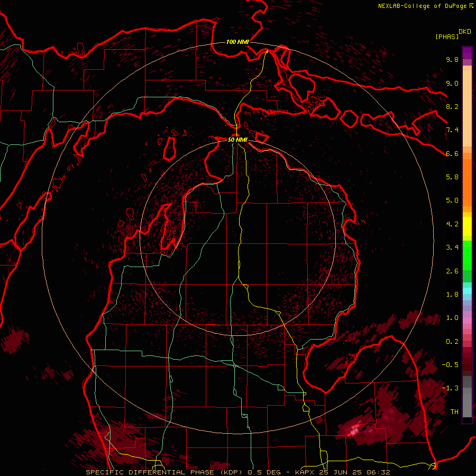This screenshot has height=476, width=476.
Task: Click the 7.4 scale value
Action: pyautogui.click(x=452, y=130)
